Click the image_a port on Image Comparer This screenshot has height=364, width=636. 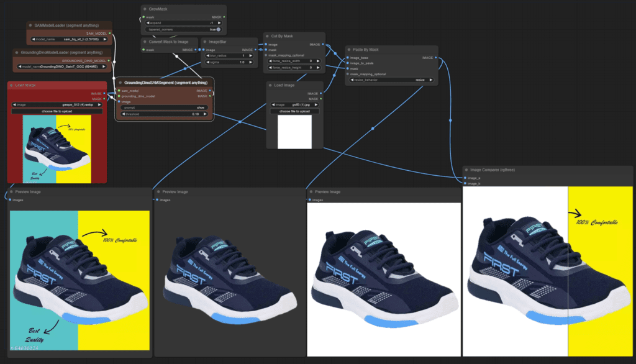[465, 178]
